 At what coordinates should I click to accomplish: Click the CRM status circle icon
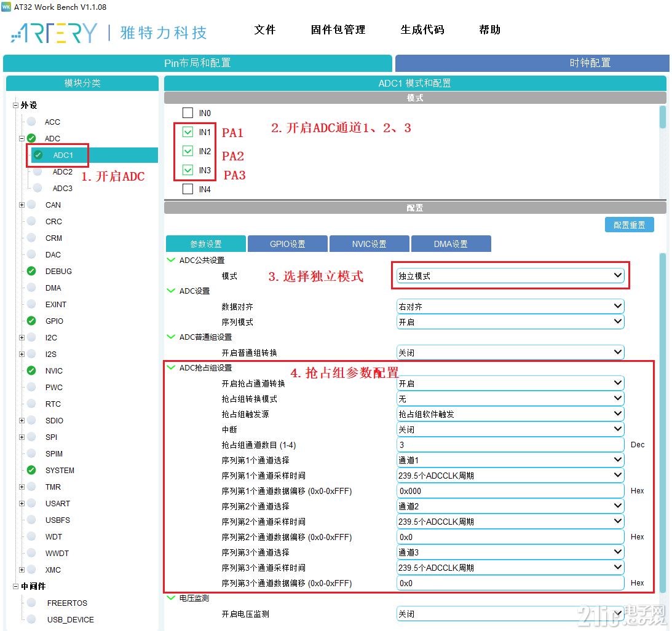coord(31,237)
